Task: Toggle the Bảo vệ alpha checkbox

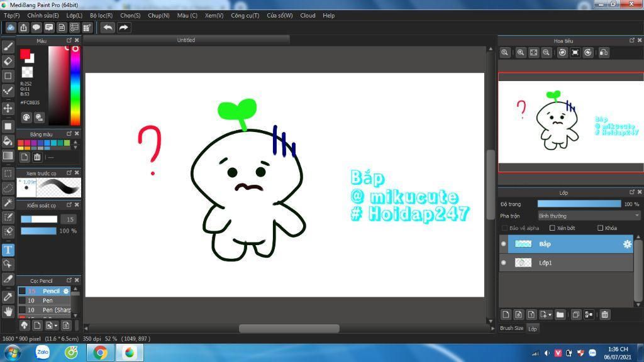Action: point(504,228)
